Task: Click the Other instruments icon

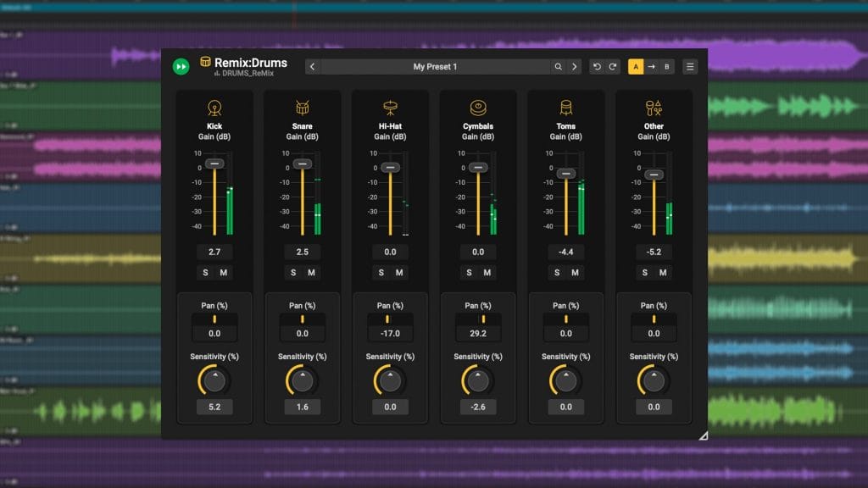Action: [654, 108]
